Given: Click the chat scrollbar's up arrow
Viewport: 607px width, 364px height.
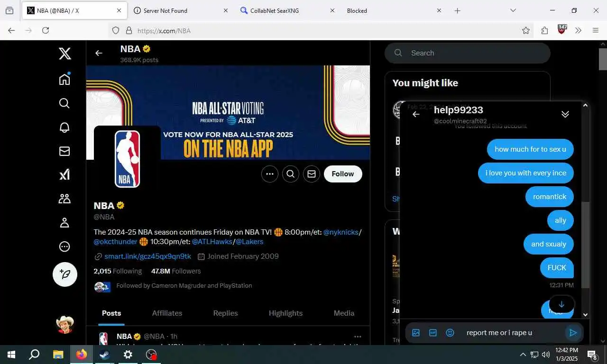Looking at the screenshot, I should (585, 105).
